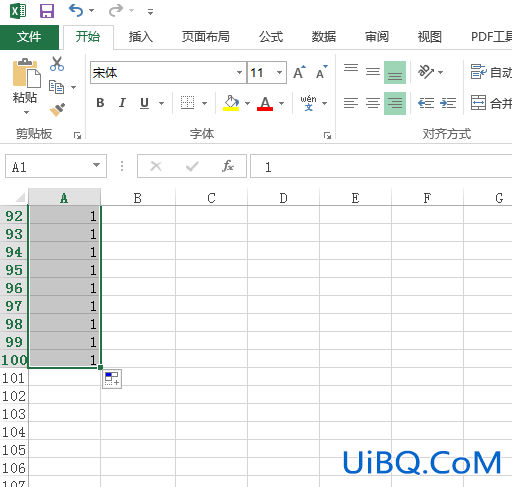Open the fill color palette arrow
The height and width of the screenshot is (487, 512).
point(247,103)
